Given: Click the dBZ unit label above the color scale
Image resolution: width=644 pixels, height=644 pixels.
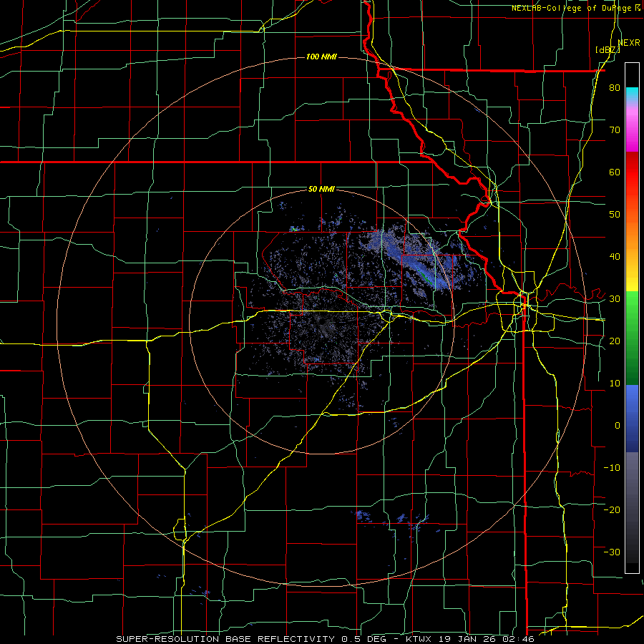Looking at the screenshot, I should 608,49.
